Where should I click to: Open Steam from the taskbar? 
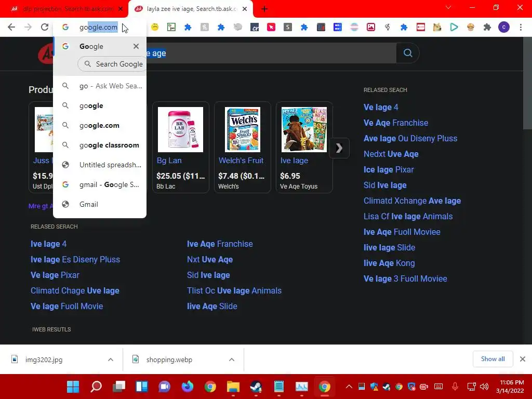tap(256, 387)
